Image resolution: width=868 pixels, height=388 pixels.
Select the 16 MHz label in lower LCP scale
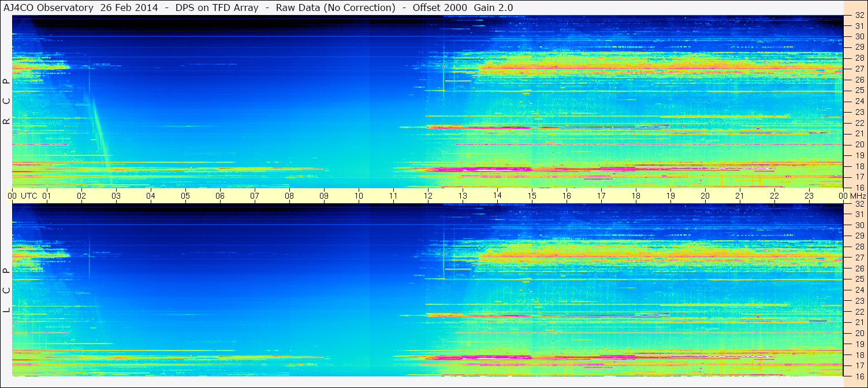[x=859, y=376]
